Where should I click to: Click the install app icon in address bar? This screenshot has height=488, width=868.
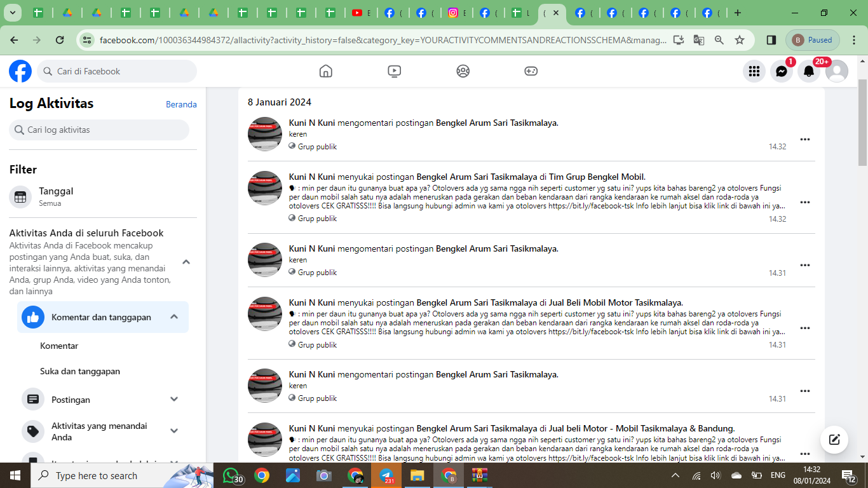pyautogui.click(x=679, y=40)
